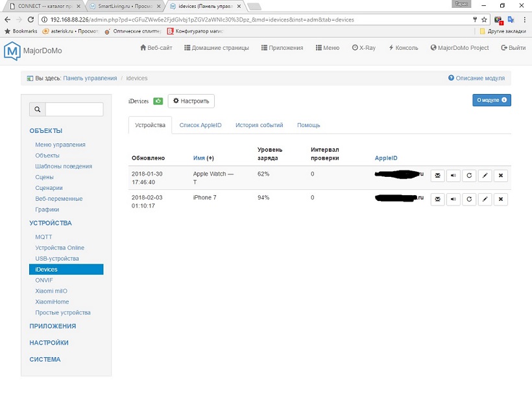Image resolution: width=532 pixels, height=409 pixels.
Task: Open USB-устройства in sidebar
Action: pos(57,259)
